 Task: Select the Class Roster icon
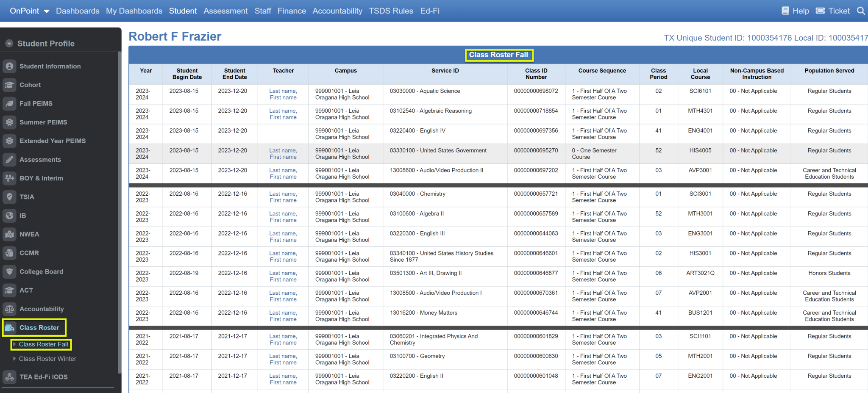point(9,327)
